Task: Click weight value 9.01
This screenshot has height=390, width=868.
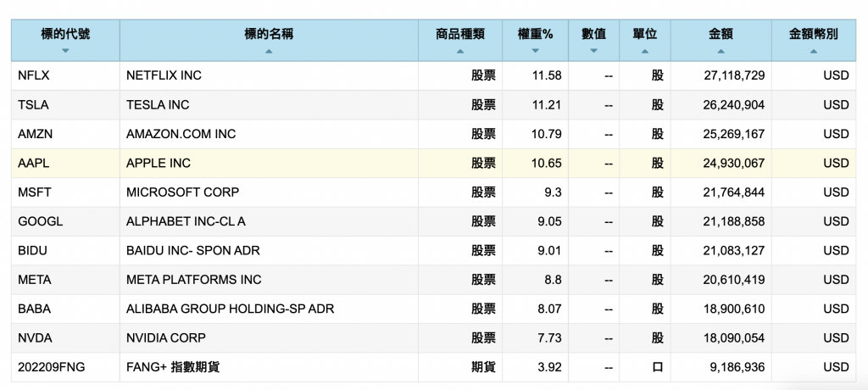Action: tap(549, 250)
